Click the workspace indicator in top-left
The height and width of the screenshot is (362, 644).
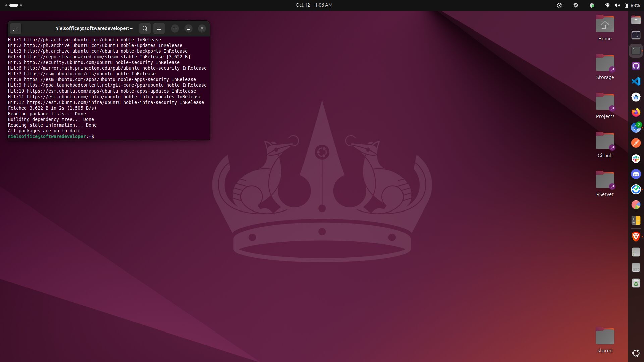coord(14,5)
